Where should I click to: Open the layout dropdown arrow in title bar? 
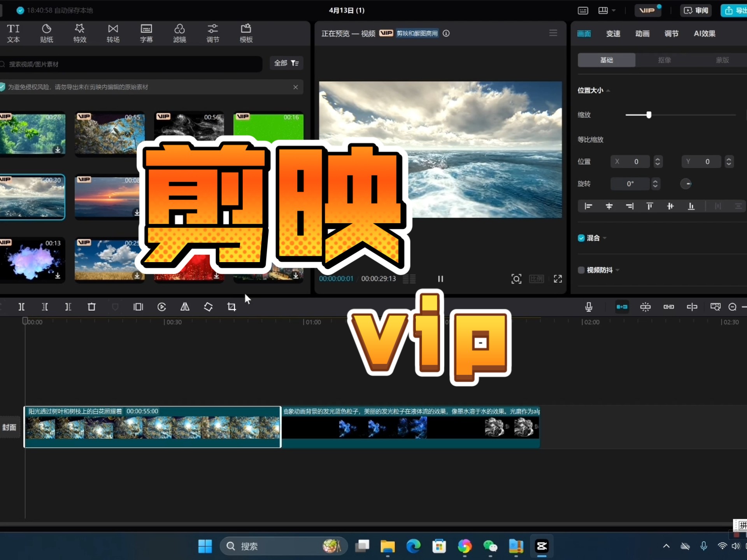click(x=614, y=10)
